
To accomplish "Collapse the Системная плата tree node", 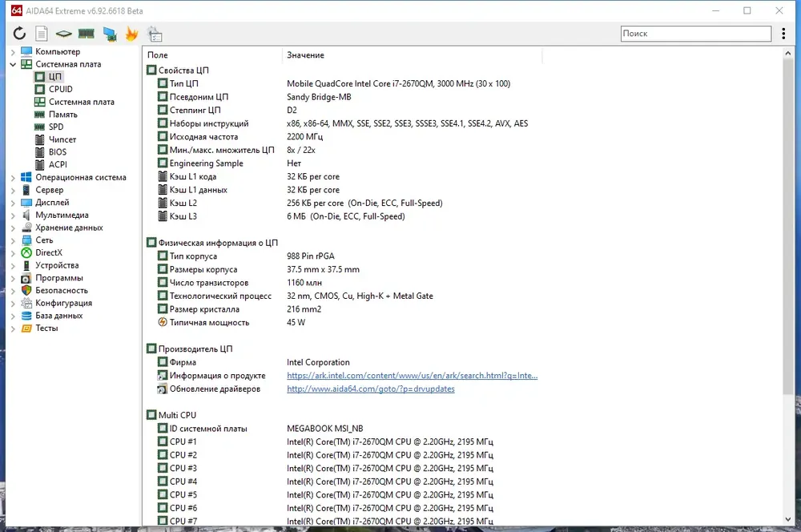I will point(13,64).
